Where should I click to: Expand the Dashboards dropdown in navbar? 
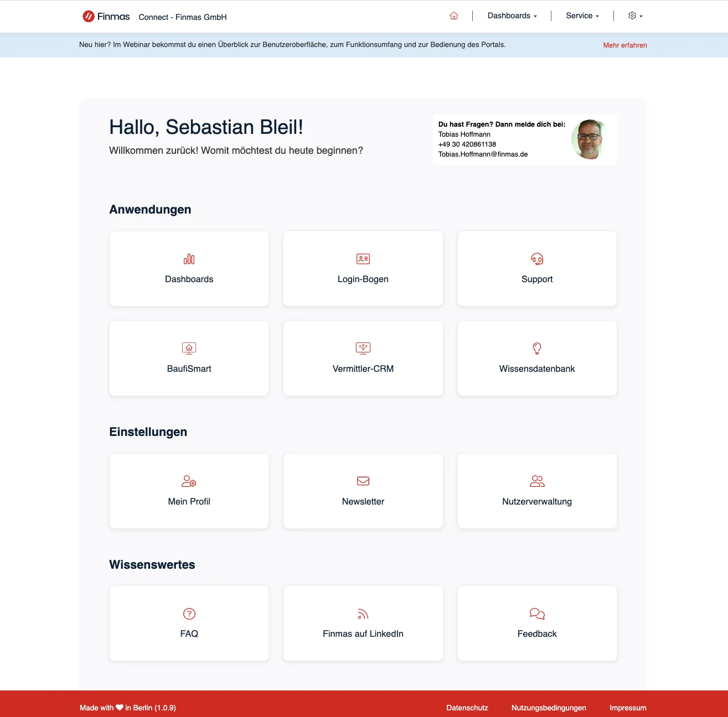coord(512,16)
